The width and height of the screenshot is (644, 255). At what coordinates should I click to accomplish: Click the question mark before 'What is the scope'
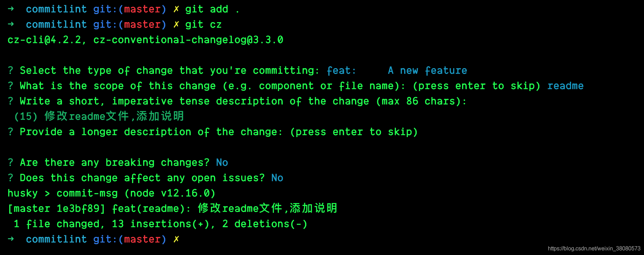tap(11, 86)
